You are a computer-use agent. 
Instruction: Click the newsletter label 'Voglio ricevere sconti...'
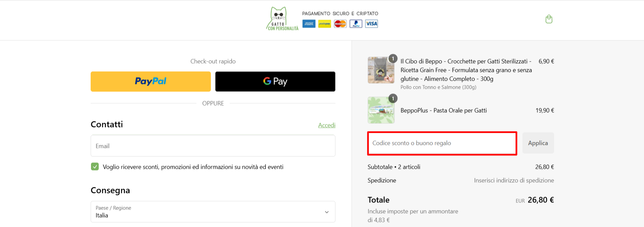point(193,167)
